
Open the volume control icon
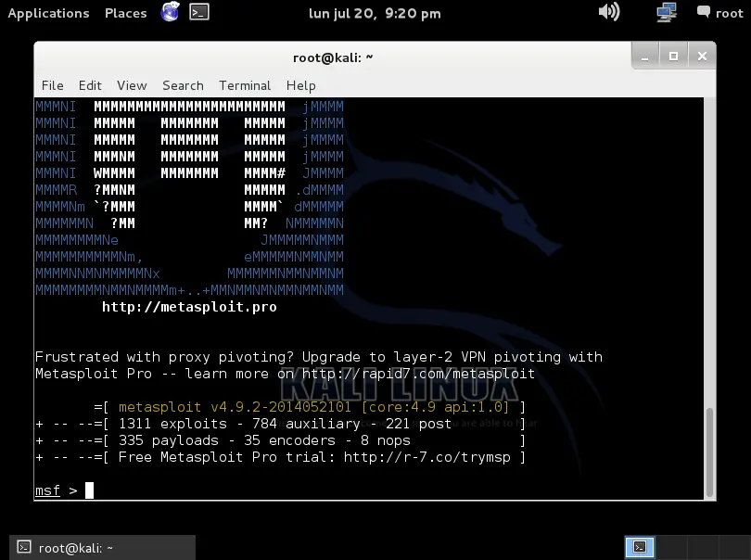609,12
